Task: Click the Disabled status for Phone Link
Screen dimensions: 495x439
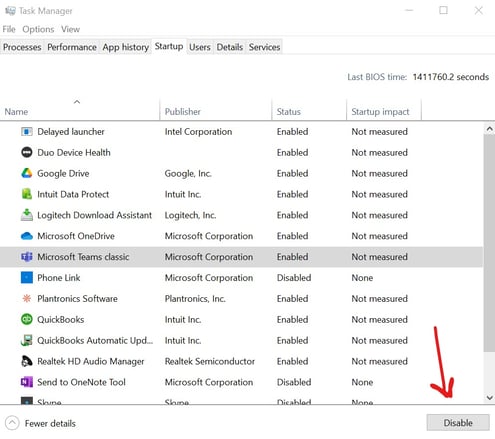Action: (294, 278)
